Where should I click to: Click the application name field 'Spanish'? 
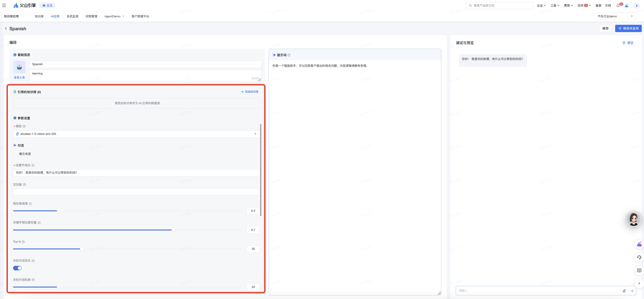145,64
